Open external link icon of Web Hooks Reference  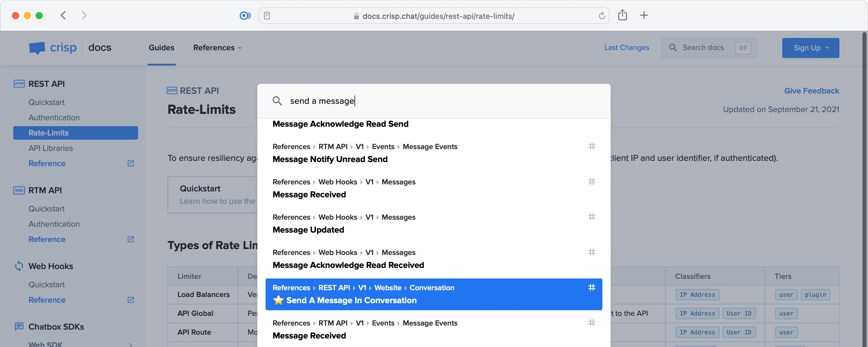131,300
